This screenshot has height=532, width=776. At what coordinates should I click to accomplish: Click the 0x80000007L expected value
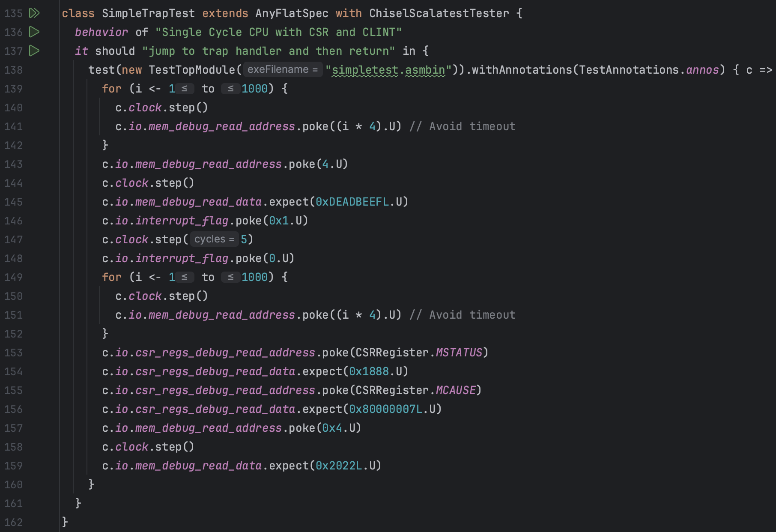point(385,409)
